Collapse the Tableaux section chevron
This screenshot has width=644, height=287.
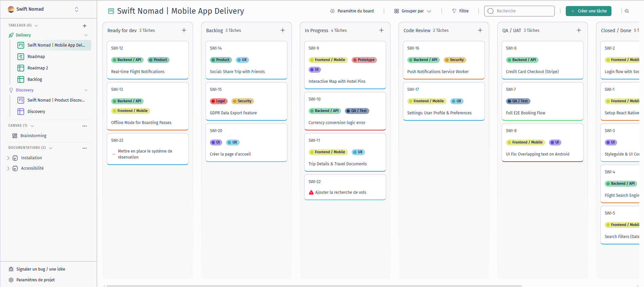point(36,25)
